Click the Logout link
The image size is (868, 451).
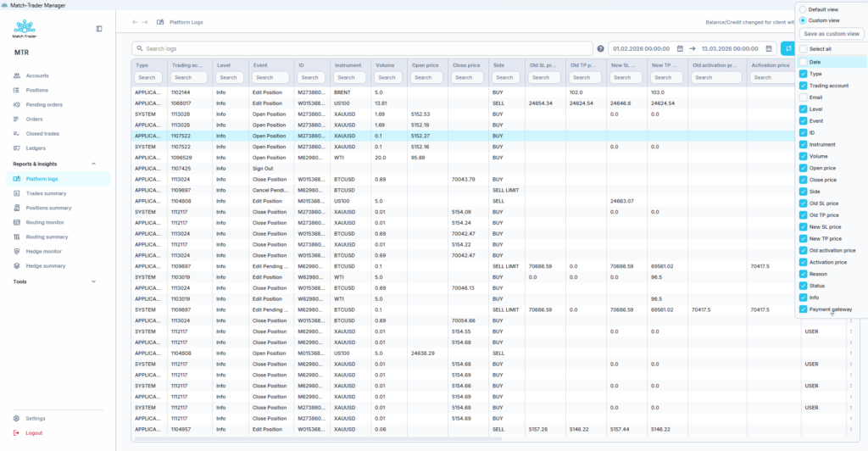[x=34, y=433]
